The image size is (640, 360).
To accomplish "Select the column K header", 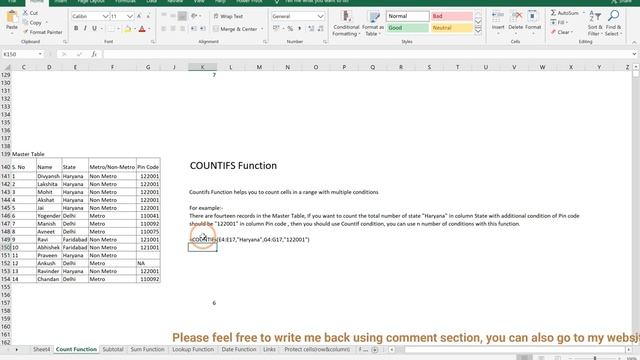I will (x=202, y=67).
